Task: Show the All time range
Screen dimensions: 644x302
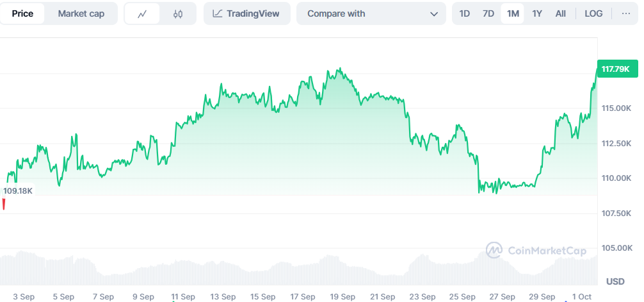Action: pos(560,13)
